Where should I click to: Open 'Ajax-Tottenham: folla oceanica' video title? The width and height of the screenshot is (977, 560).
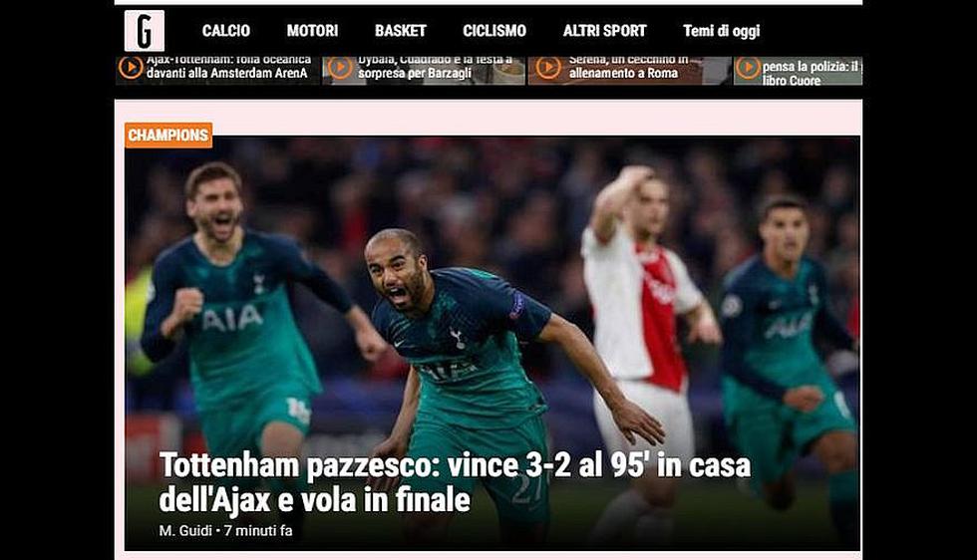(228, 66)
